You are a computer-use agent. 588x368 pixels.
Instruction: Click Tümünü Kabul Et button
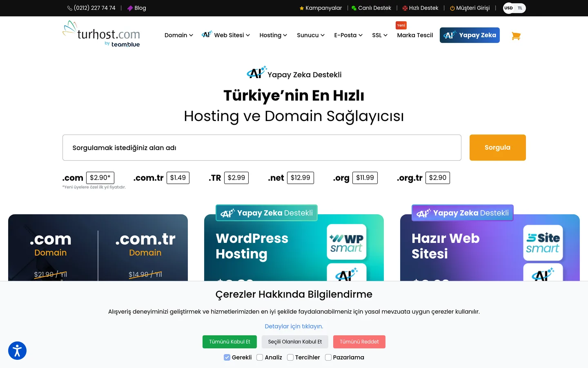pos(229,342)
